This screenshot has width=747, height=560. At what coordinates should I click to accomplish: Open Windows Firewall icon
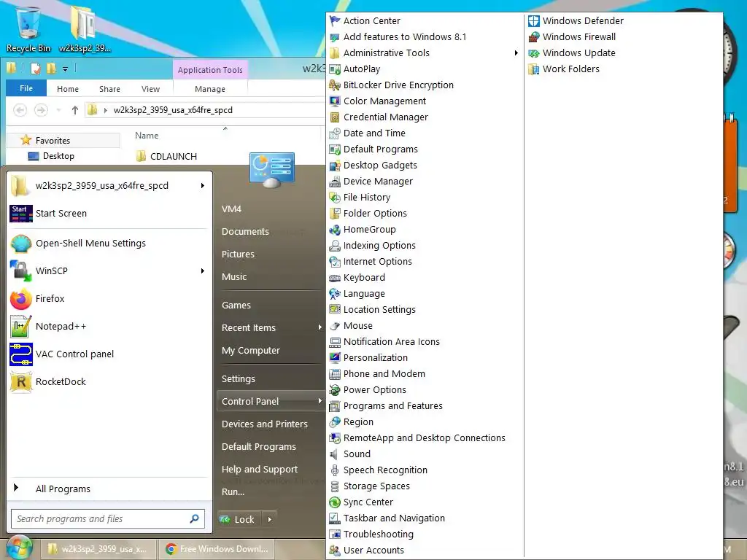pos(534,36)
